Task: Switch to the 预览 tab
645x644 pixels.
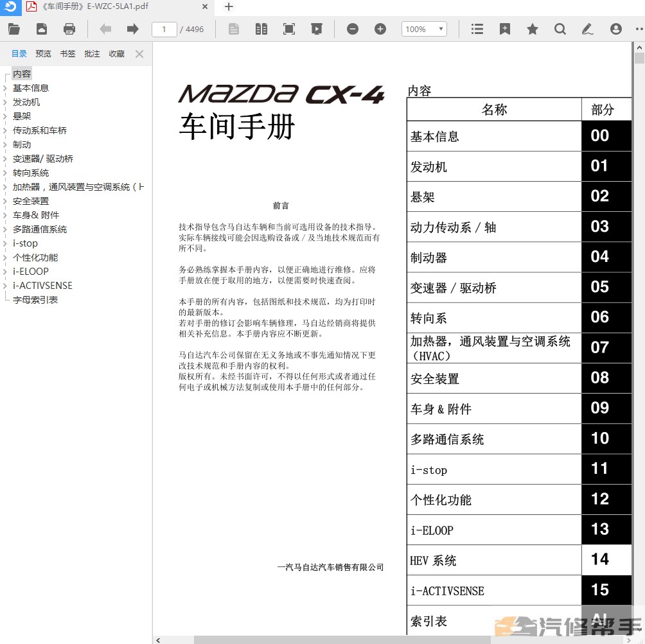Action: click(43, 54)
